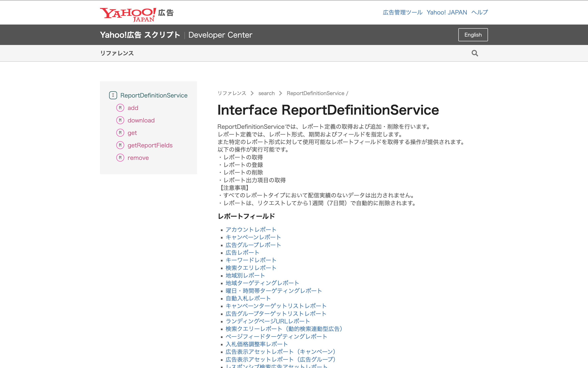Go to the download method
The height and width of the screenshot is (368, 588).
(141, 120)
